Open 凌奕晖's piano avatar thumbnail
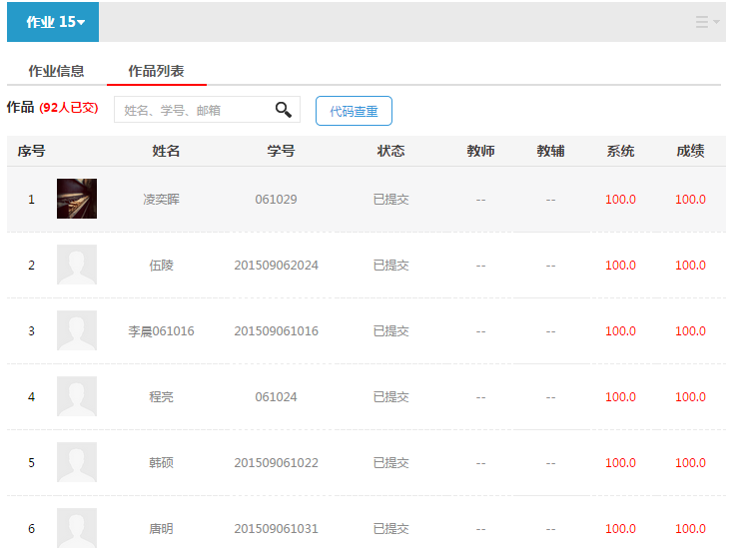 point(77,199)
